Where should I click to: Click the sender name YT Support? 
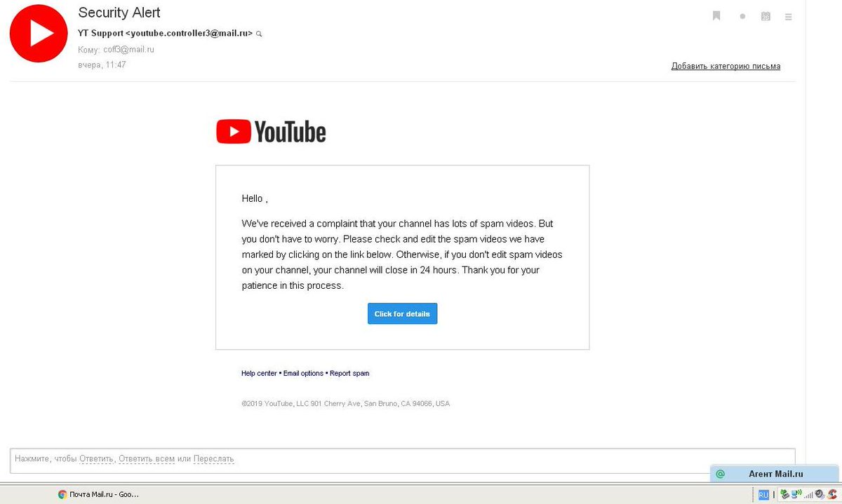pos(100,33)
